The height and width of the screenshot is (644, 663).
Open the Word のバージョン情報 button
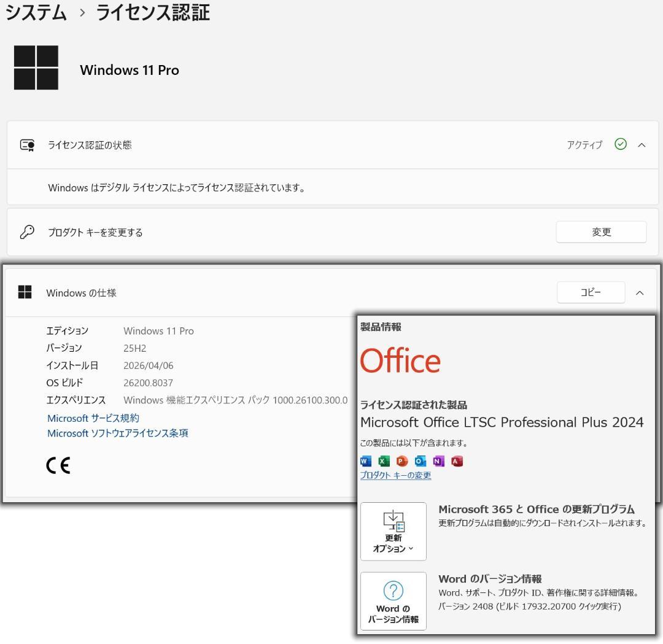[394, 601]
